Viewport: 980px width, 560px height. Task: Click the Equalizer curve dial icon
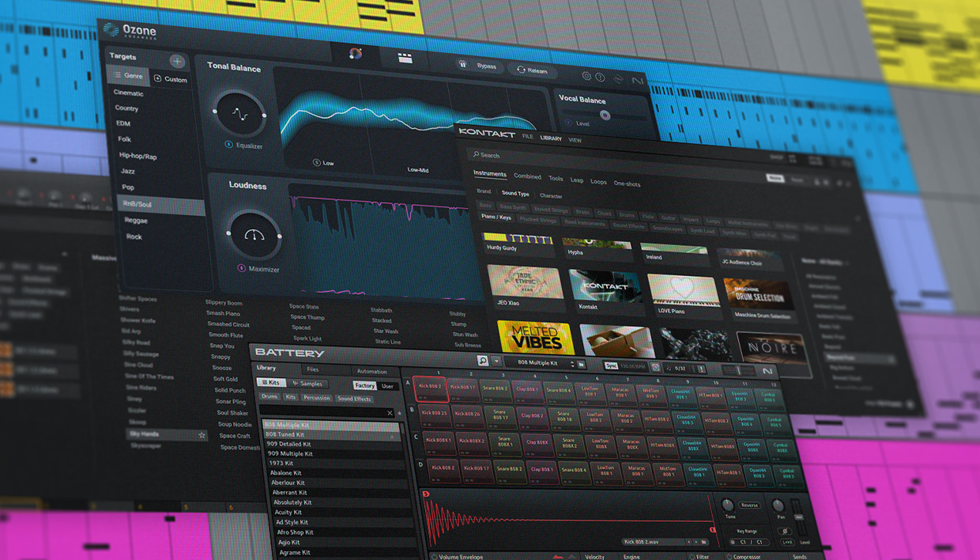point(239,114)
